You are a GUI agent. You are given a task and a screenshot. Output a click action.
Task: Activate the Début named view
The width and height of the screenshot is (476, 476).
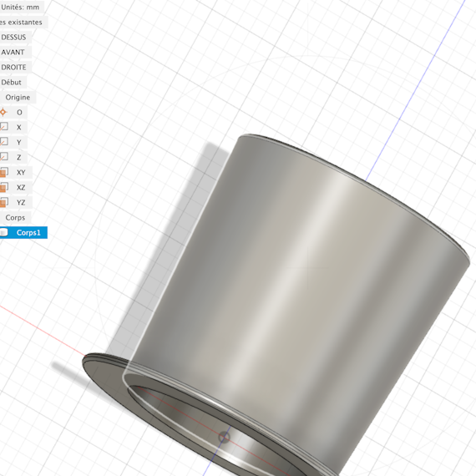pyautogui.click(x=12, y=83)
